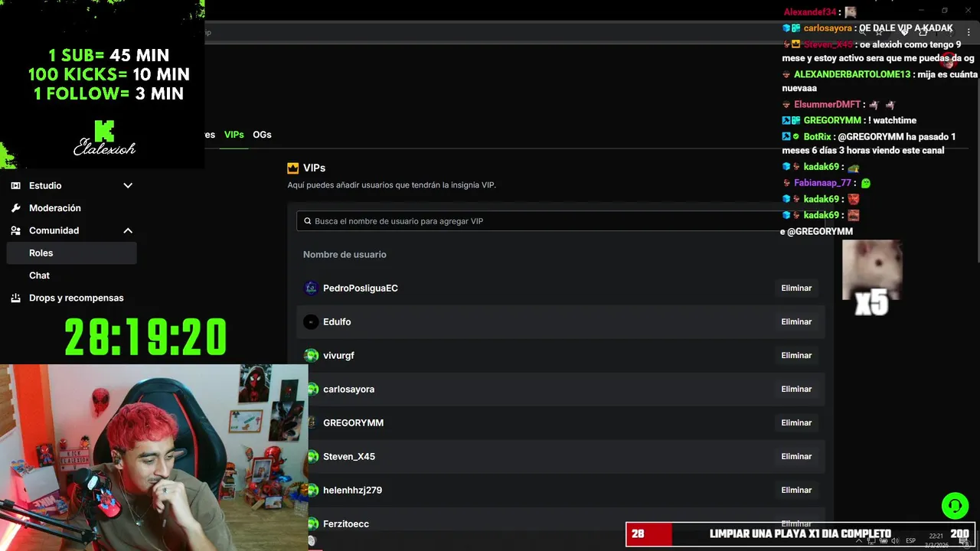Click the BotRix name in chat

point(818,137)
